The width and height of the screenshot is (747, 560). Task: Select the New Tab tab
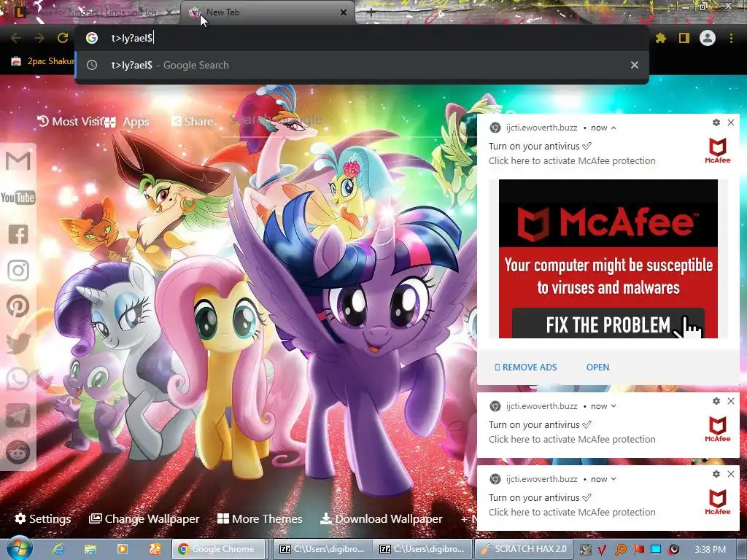(267, 12)
